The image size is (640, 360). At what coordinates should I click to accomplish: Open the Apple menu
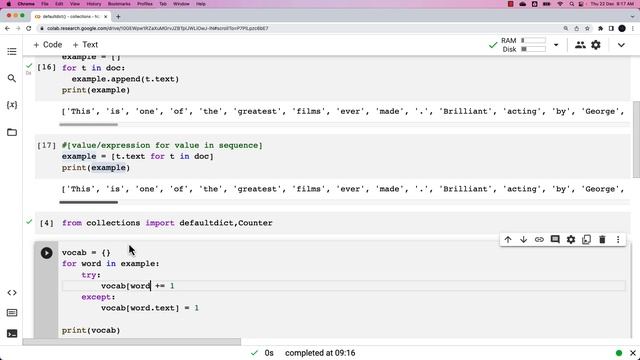pyautogui.click(x=9, y=4)
